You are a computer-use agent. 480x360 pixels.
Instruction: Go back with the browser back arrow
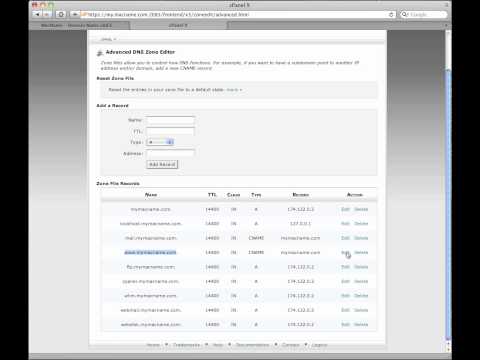pyautogui.click(x=37, y=14)
